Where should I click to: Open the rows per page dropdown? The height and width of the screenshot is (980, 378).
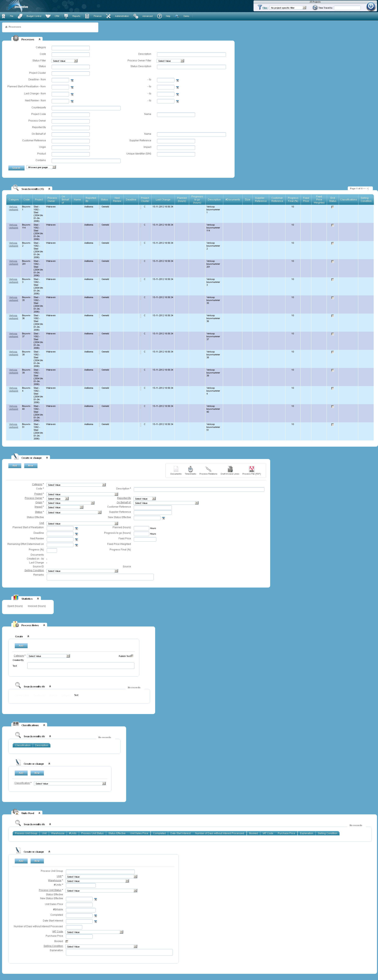(x=41, y=167)
